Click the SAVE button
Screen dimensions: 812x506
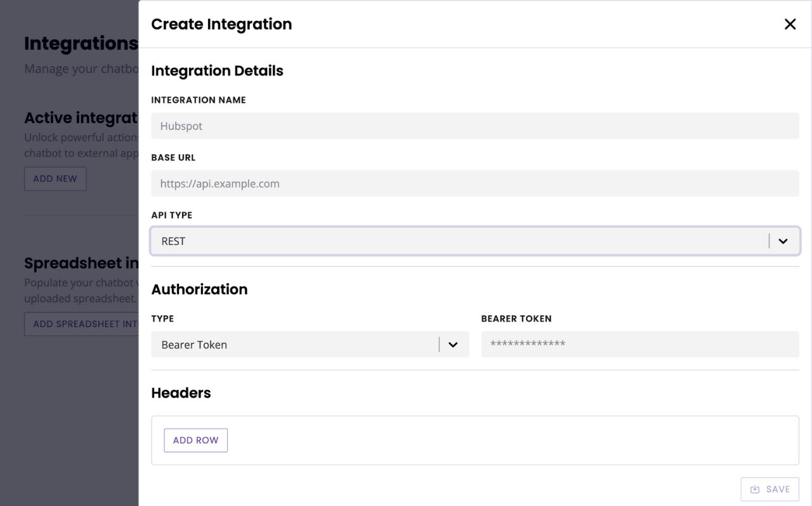[x=769, y=489]
